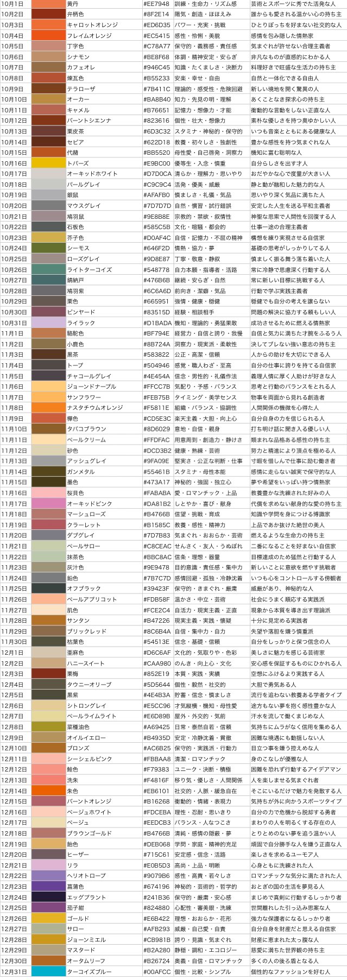The height and width of the screenshot is (980, 347).
Task: Click the turquoise swatch for ターコイズブルー
Action: [x=48, y=972]
